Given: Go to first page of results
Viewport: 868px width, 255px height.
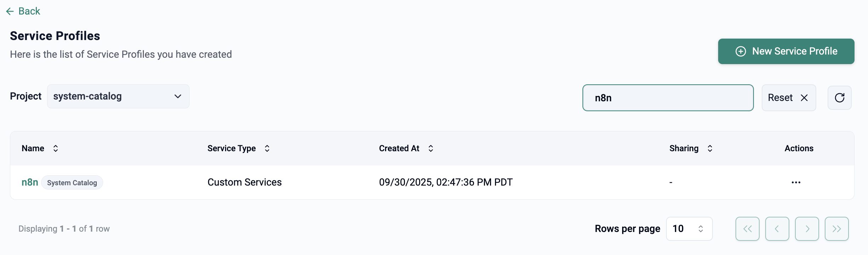Looking at the screenshot, I should tap(747, 229).
